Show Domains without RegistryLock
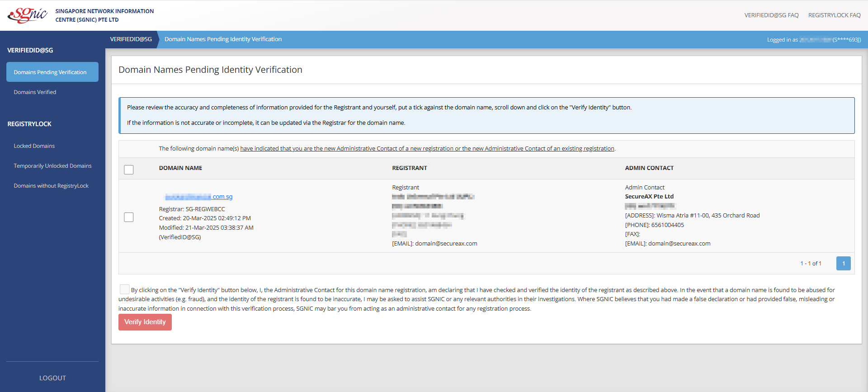The image size is (868, 392). tap(51, 186)
